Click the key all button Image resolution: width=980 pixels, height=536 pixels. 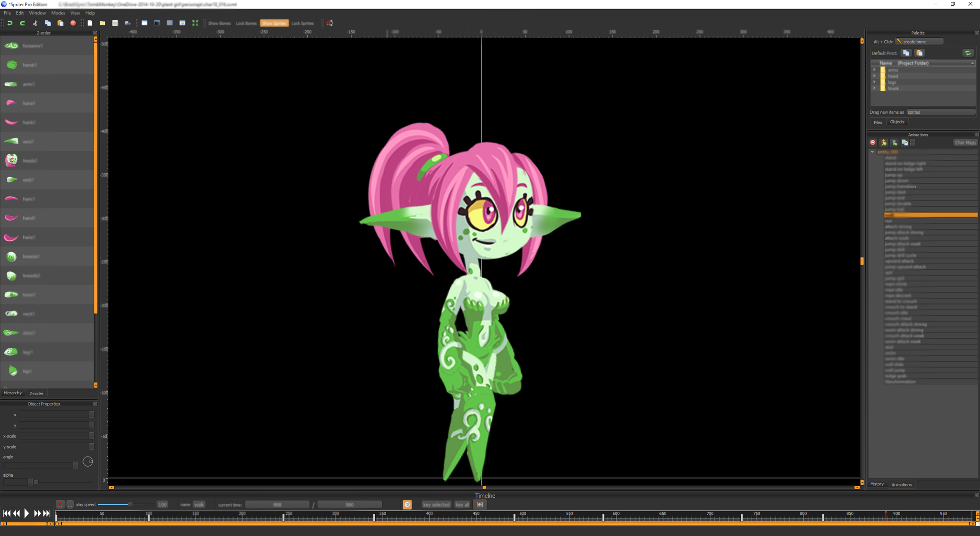462,504
